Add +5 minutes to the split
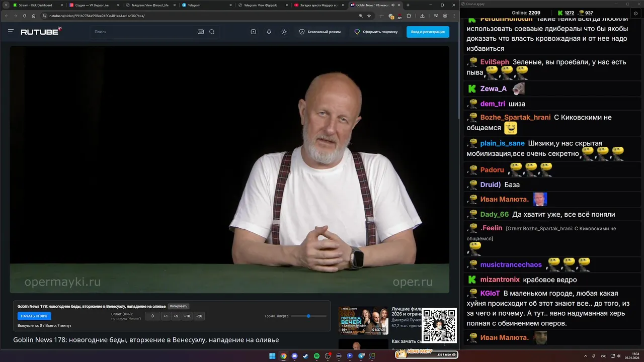 [x=176, y=316]
